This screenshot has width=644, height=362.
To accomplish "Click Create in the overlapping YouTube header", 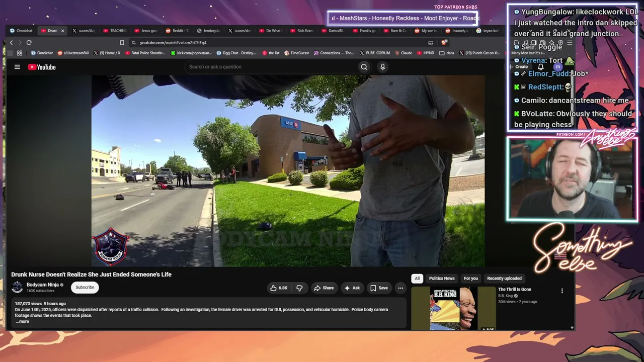I will pyautogui.click(x=519, y=67).
